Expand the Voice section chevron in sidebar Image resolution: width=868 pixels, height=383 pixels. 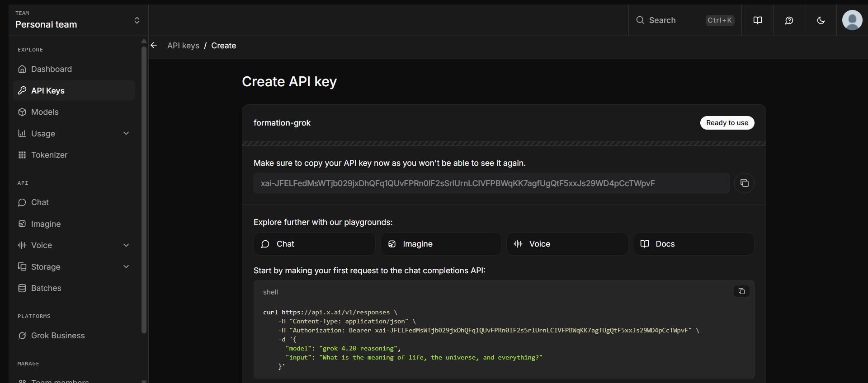[126, 245]
